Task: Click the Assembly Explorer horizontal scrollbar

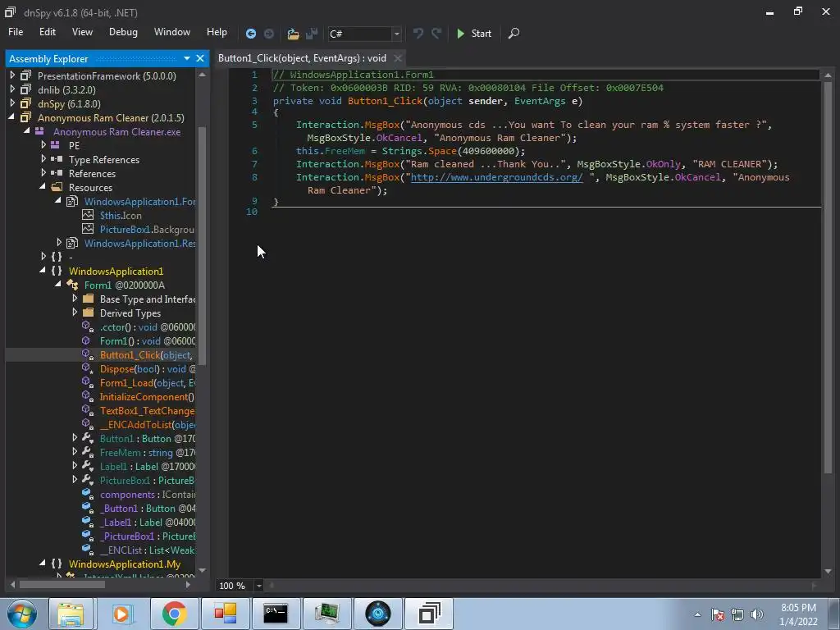Action: point(62,584)
